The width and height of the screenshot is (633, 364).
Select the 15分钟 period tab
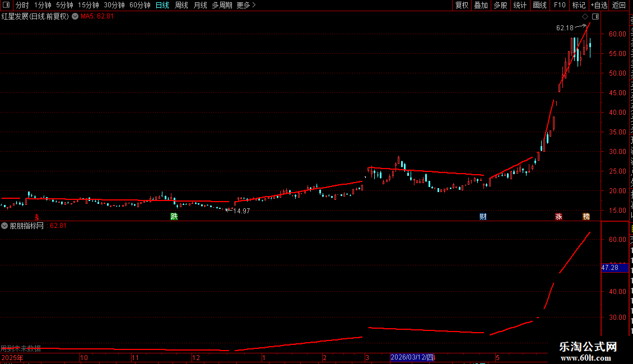pos(89,5)
